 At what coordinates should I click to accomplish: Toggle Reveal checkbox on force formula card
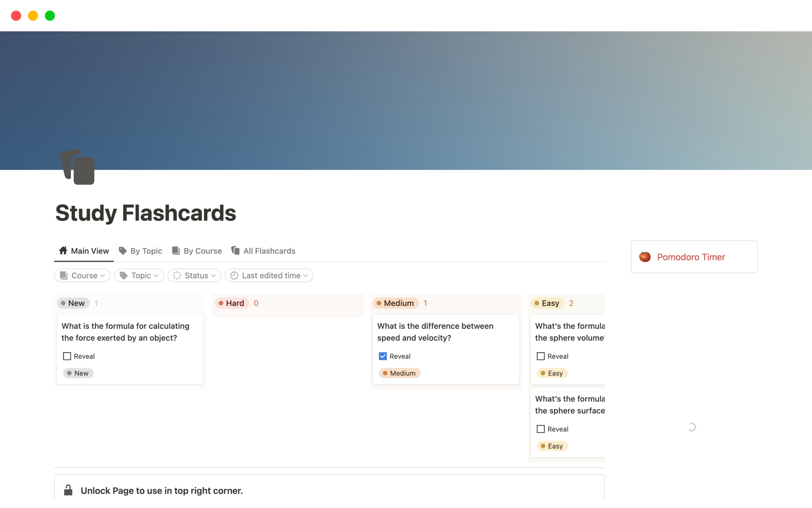pos(67,356)
